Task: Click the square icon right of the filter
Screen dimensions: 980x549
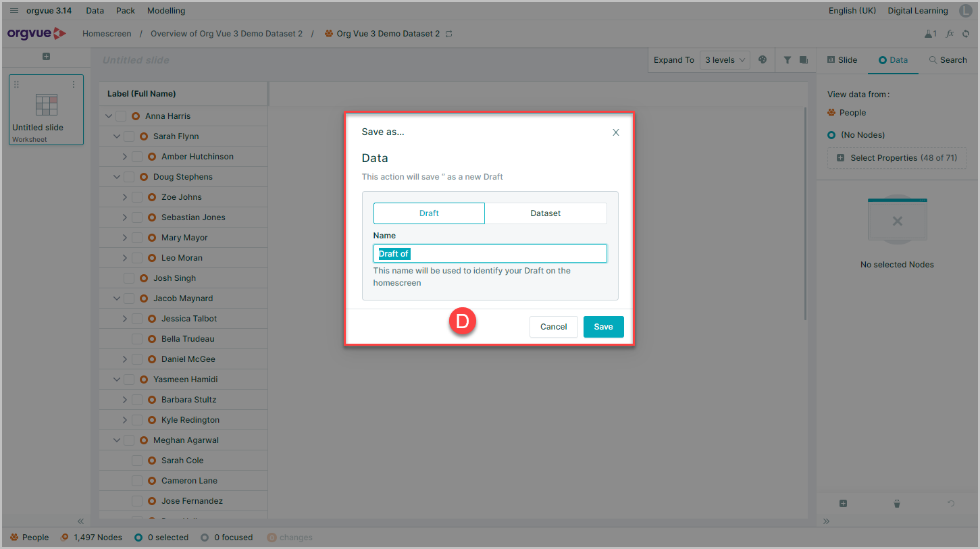Action: 803,60
